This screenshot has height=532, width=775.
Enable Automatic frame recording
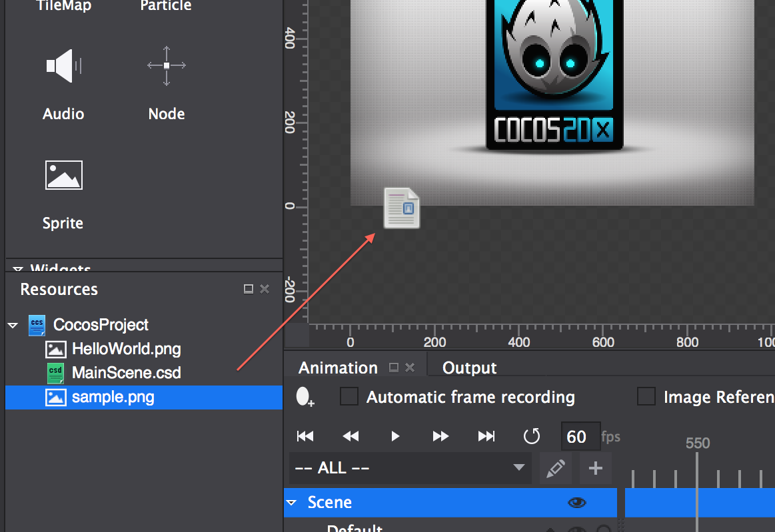coord(349,397)
